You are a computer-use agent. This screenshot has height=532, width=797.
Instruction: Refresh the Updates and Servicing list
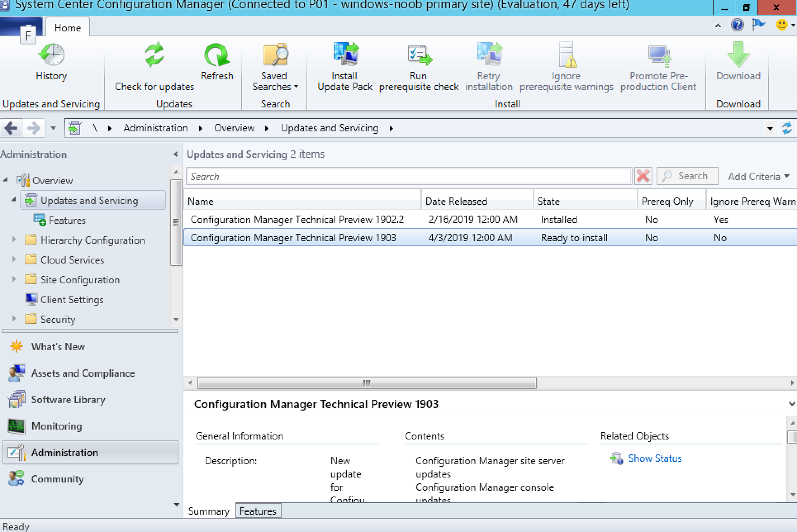tap(217, 62)
